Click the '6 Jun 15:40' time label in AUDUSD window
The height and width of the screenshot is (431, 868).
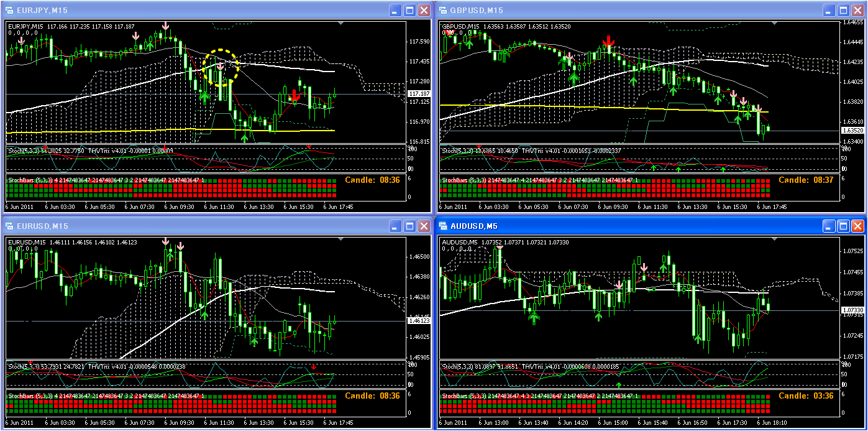click(x=653, y=422)
